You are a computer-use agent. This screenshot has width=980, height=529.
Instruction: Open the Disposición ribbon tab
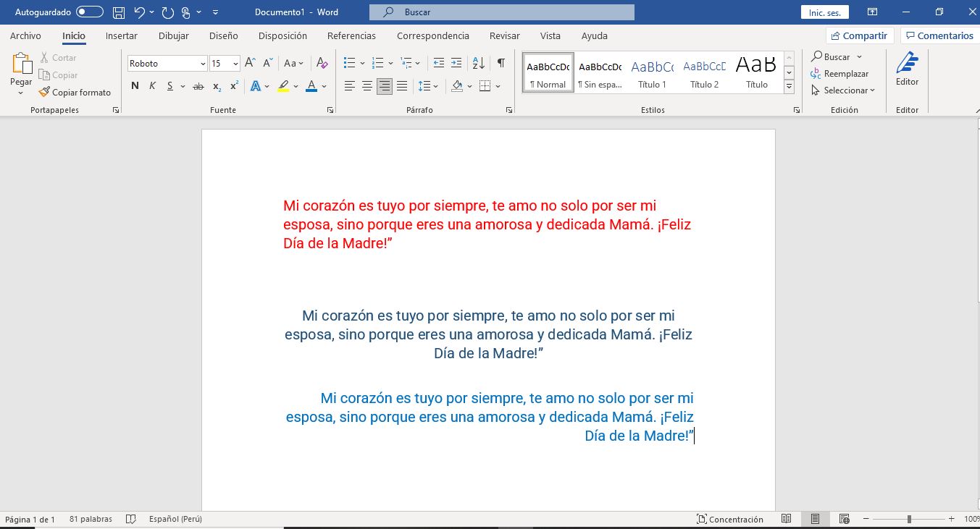pos(282,35)
